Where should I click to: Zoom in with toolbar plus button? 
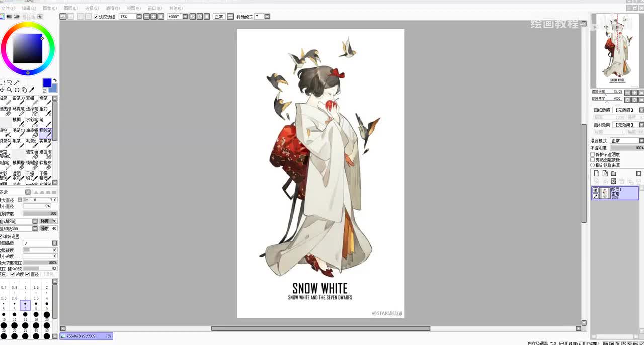tap(153, 17)
